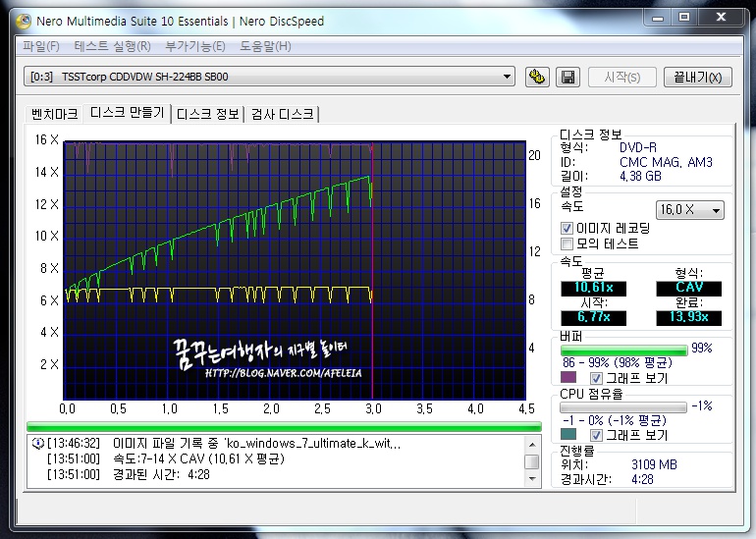Click the log info icon at 13:46:32
Image resolution: width=756 pixels, height=539 pixels.
(x=37, y=443)
